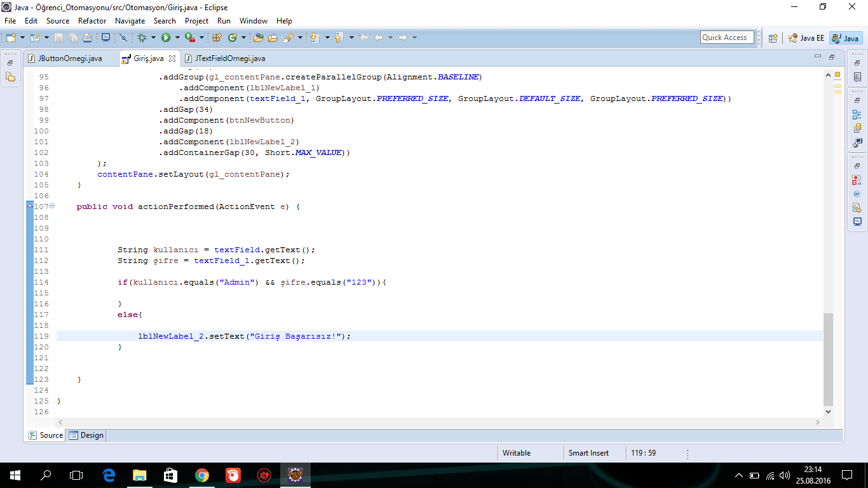Show the Outline view side icon
This screenshot has width=868, height=488.
(857, 115)
